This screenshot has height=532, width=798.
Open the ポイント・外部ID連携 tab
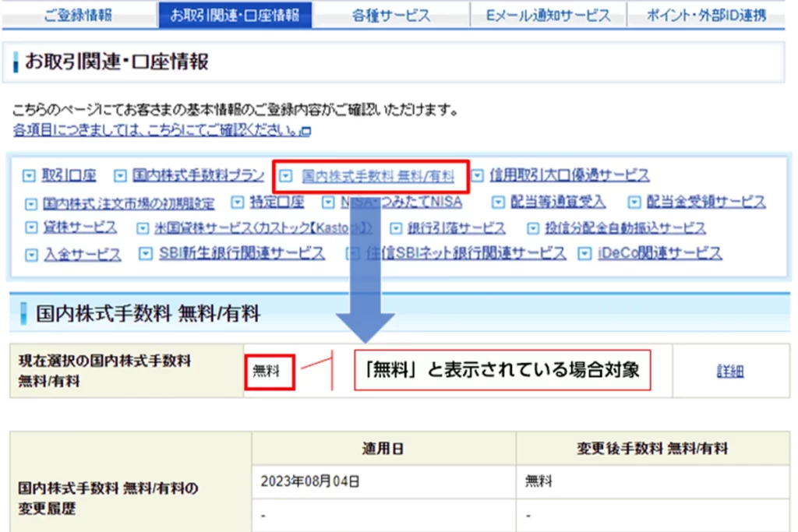coord(704,14)
